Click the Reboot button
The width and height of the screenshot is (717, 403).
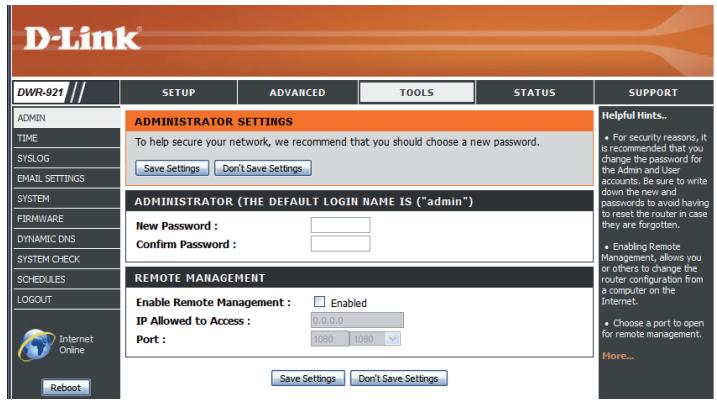[x=66, y=387]
